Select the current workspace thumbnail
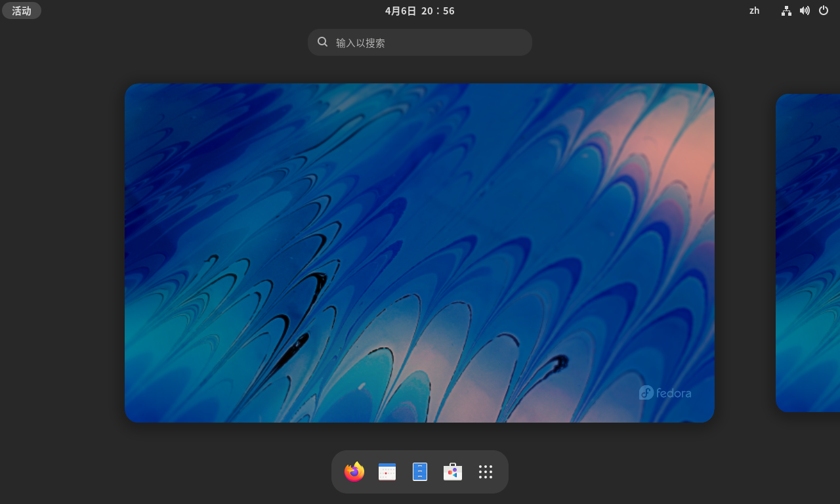840x504 pixels. click(x=419, y=253)
